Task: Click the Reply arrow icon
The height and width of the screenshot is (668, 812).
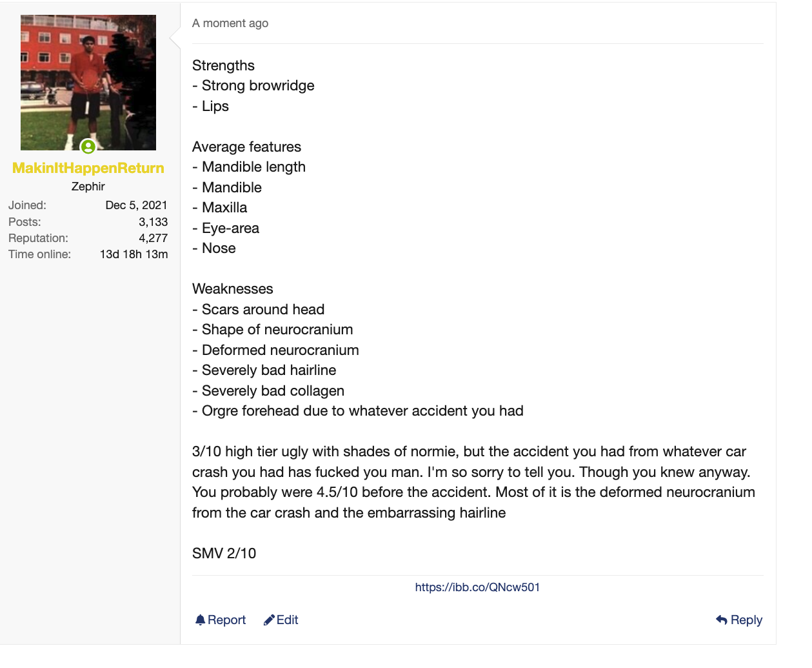Action: (722, 620)
